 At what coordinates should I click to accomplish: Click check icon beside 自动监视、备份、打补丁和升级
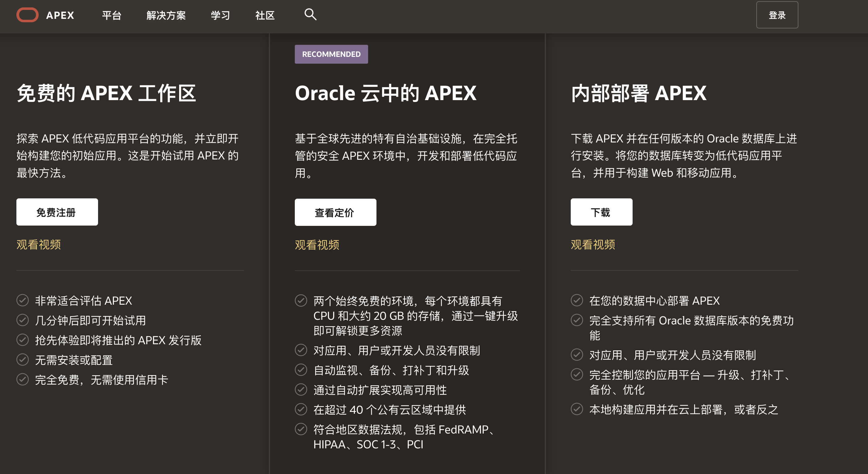click(x=301, y=370)
